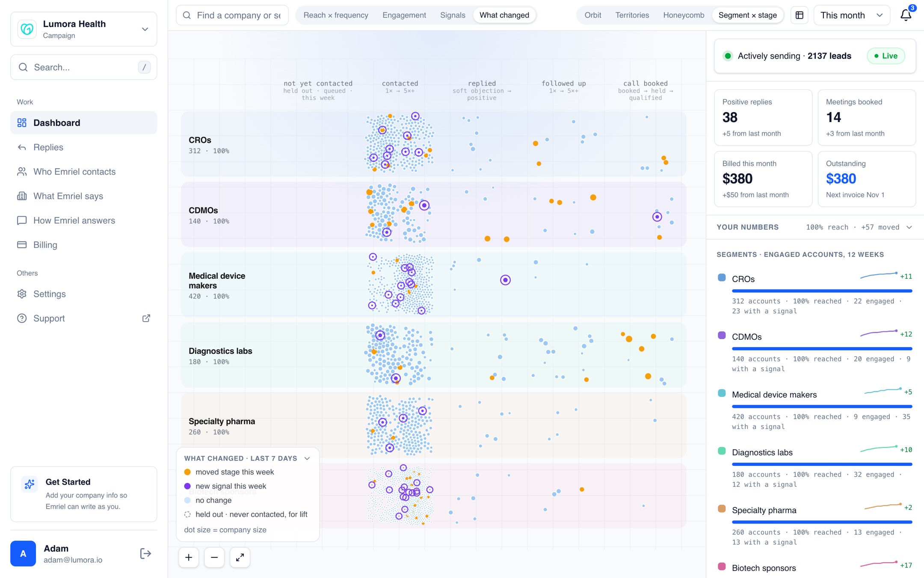Click the sidebar Search field

coord(84,67)
